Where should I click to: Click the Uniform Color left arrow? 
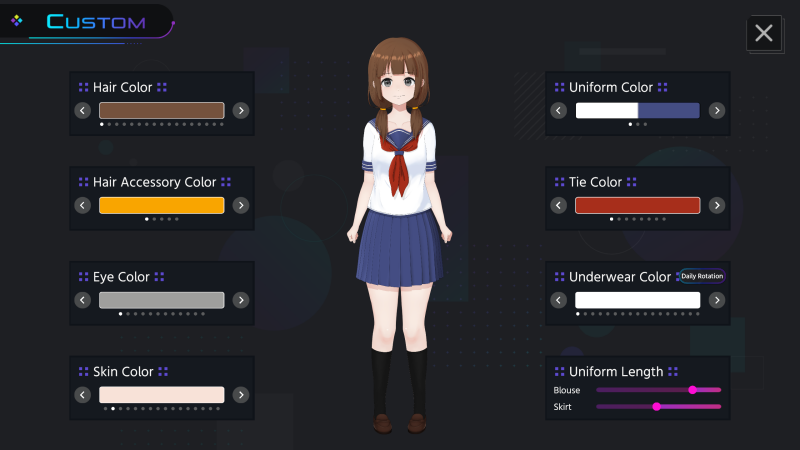pyautogui.click(x=559, y=110)
